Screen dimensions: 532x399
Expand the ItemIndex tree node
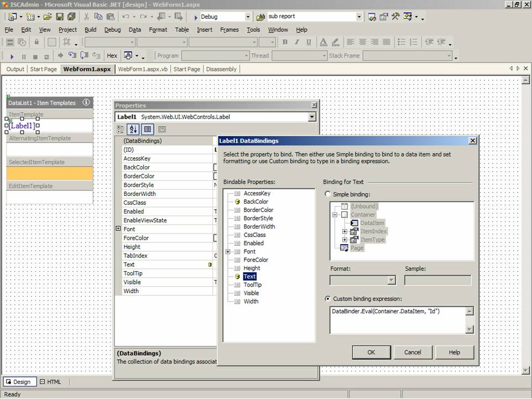coord(345,231)
